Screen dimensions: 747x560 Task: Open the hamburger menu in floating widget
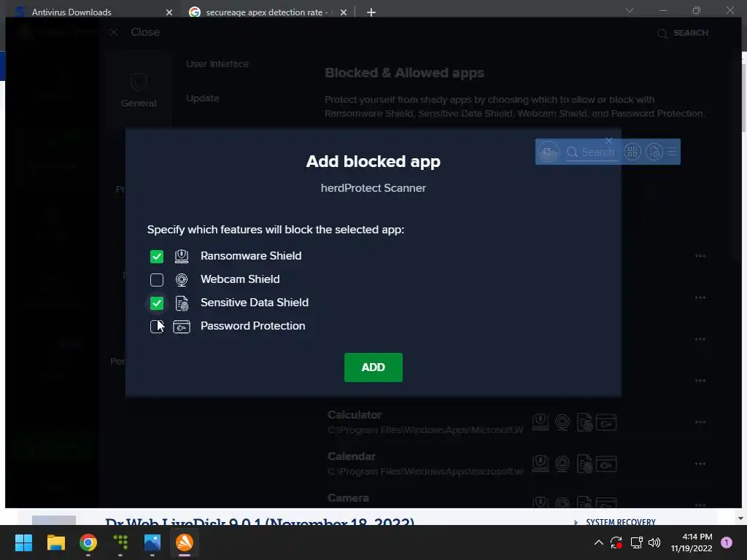(x=672, y=152)
